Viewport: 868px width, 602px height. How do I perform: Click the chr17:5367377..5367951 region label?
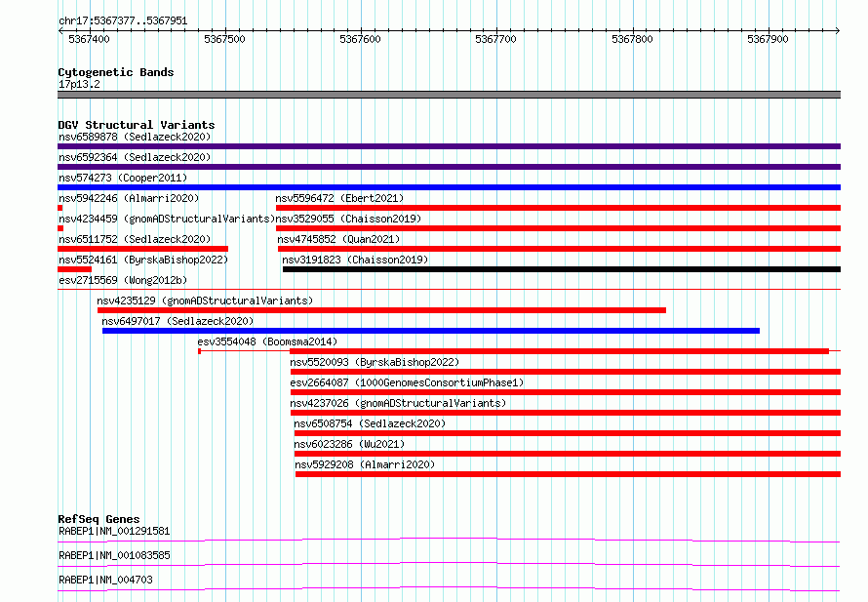pyautogui.click(x=123, y=21)
